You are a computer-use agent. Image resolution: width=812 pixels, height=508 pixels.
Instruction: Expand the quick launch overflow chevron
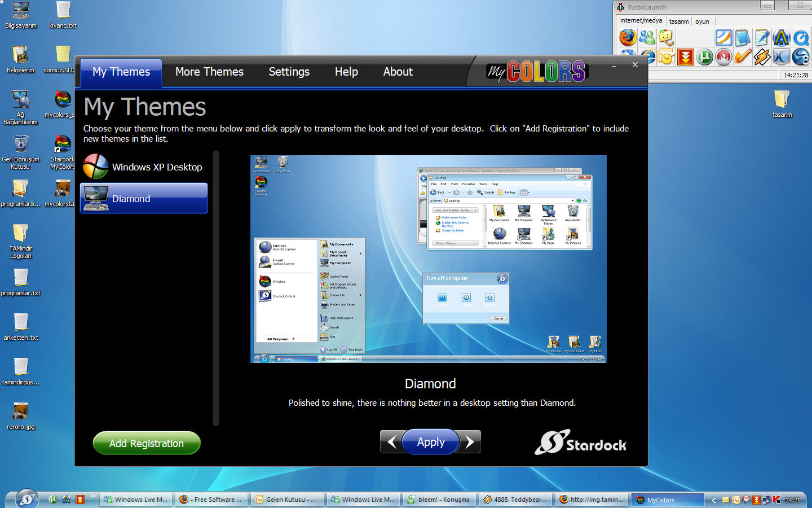[93, 497]
